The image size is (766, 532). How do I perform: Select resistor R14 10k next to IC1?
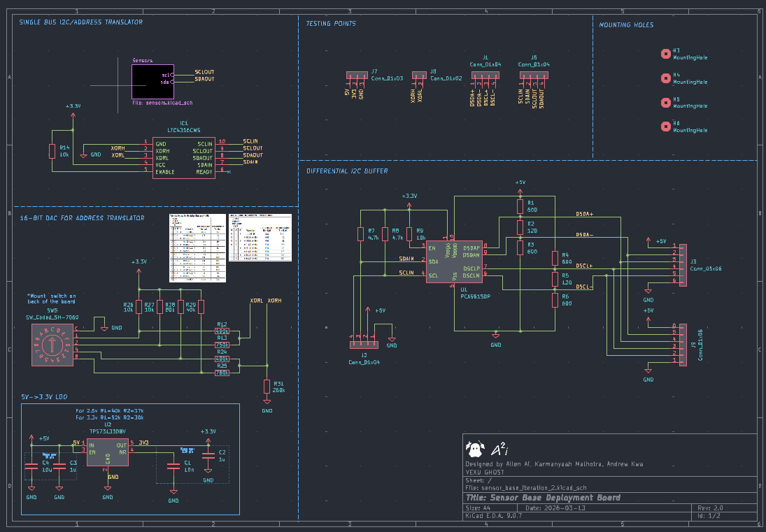tap(52, 151)
